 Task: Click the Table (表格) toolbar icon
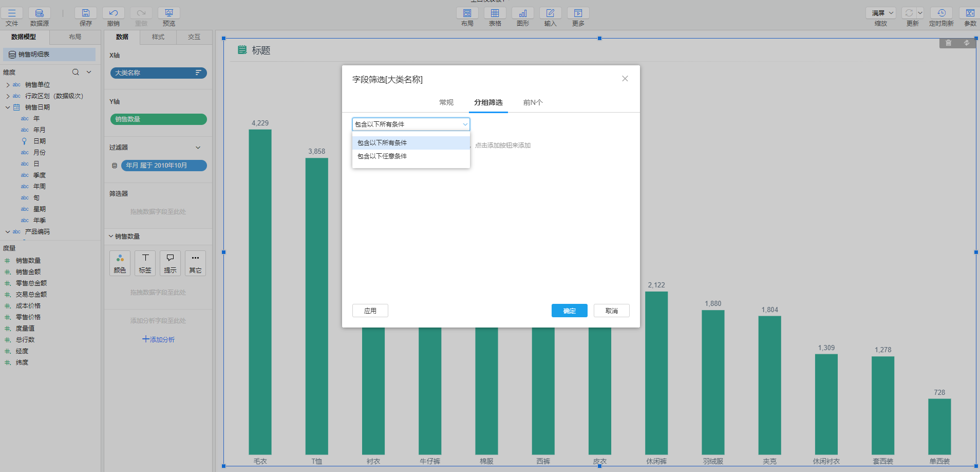tap(495, 13)
